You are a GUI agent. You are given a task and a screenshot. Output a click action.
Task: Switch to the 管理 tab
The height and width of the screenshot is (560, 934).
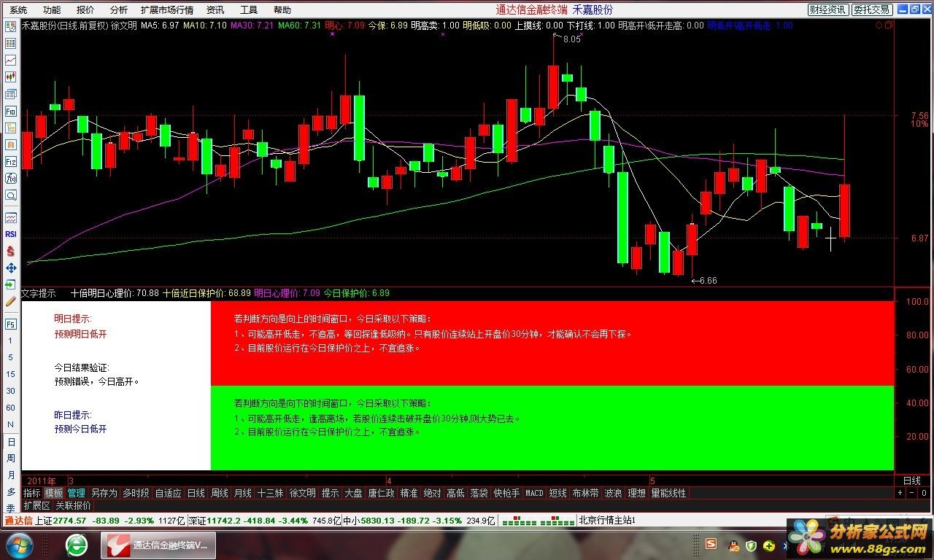pos(76,494)
